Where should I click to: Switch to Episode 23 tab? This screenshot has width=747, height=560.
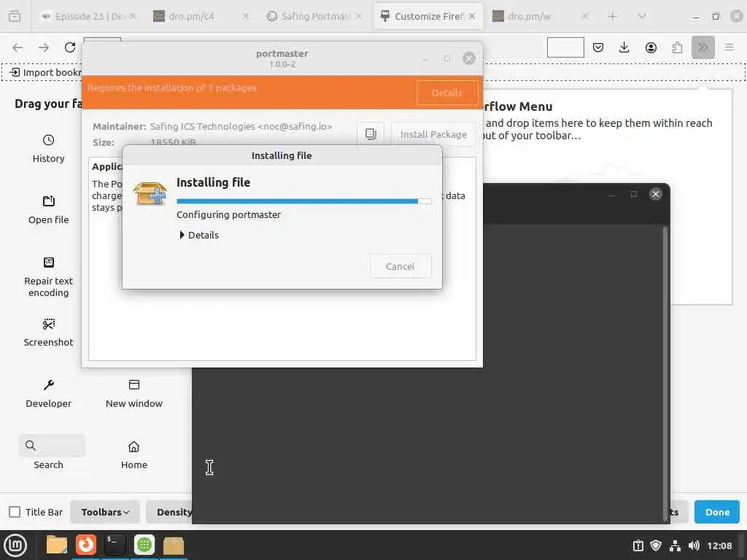88,16
